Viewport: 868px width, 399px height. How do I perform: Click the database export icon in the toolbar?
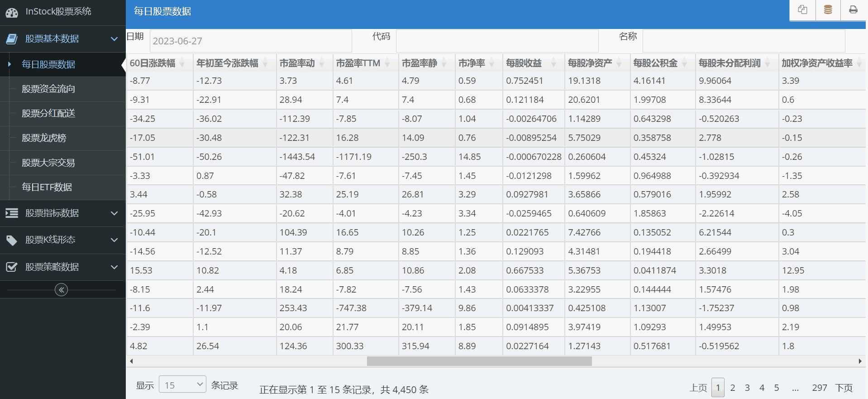(x=828, y=10)
